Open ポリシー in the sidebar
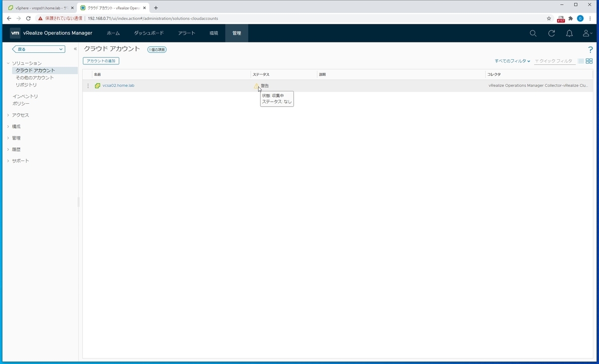The image size is (599, 364). tap(21, 104)
